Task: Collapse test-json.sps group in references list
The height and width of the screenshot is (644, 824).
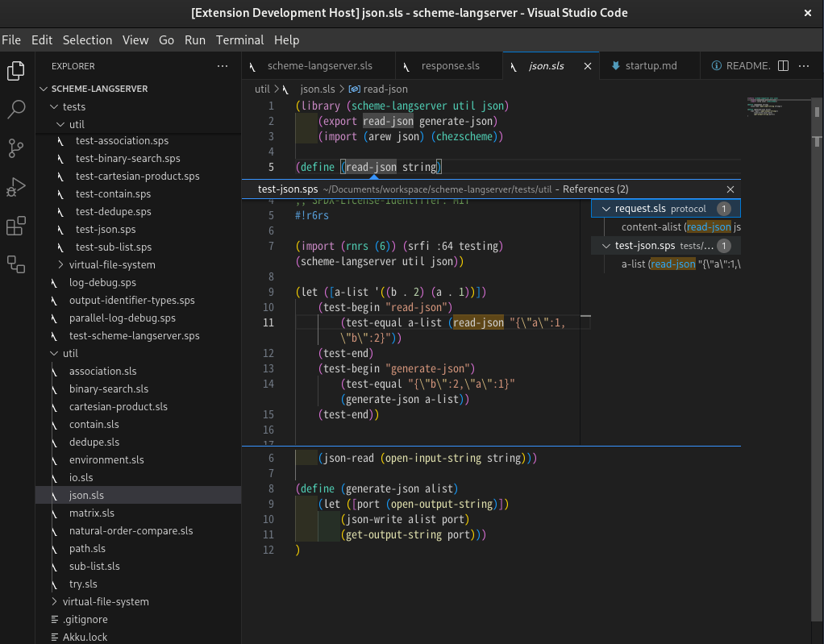Action: tap(606, 246)
